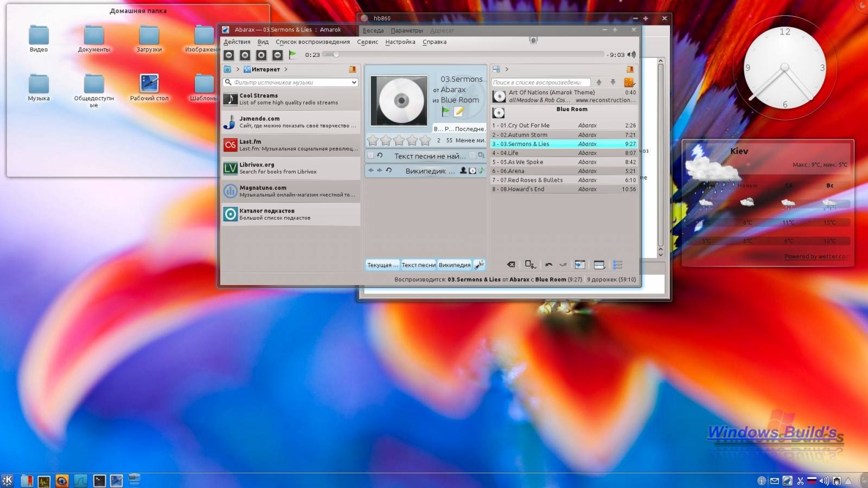Image resolution: width=868 pixels, height=488 pixels.
Task: Reload lyrics in the Текст песни applet
Action: [380, 156]
